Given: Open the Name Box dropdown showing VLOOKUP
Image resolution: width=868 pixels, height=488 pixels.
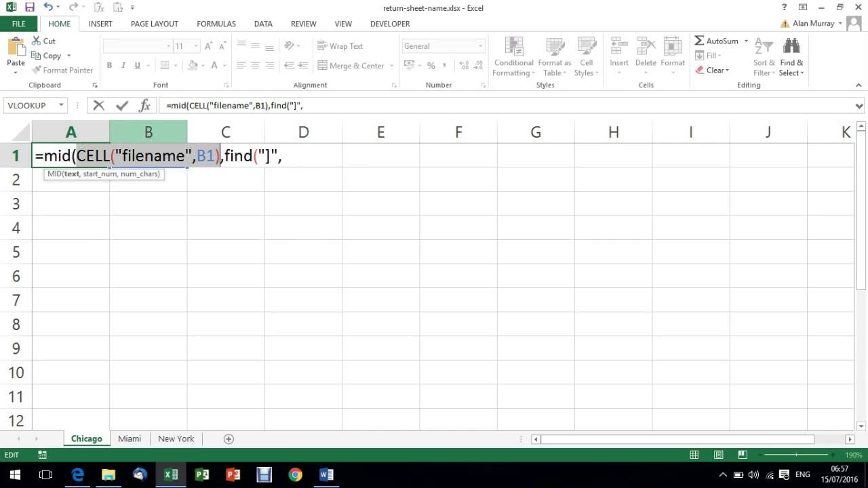Looking at the screenshot, I should (61, 106).
